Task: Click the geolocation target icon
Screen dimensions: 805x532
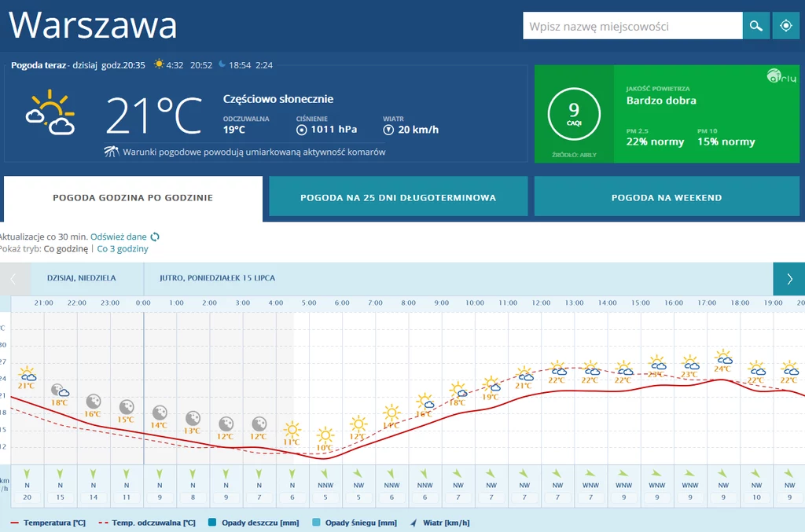Action: pyautogui.click(x=785, y=26)
